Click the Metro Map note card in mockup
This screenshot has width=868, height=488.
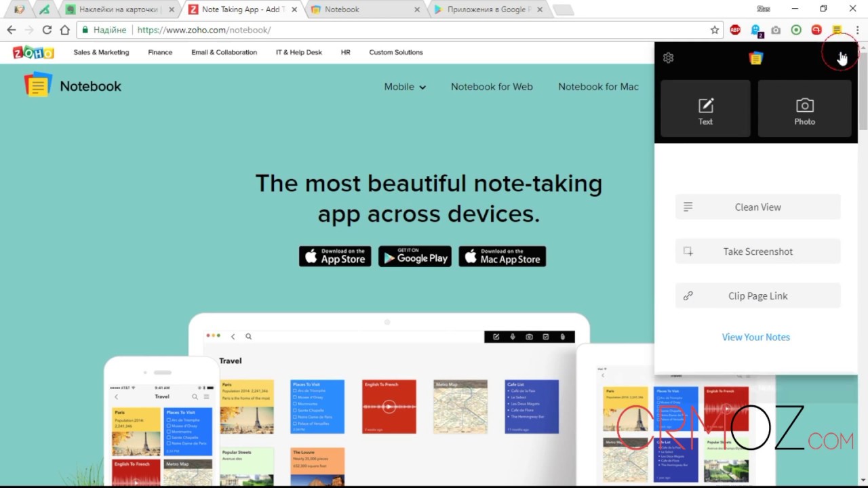[460, 407]
